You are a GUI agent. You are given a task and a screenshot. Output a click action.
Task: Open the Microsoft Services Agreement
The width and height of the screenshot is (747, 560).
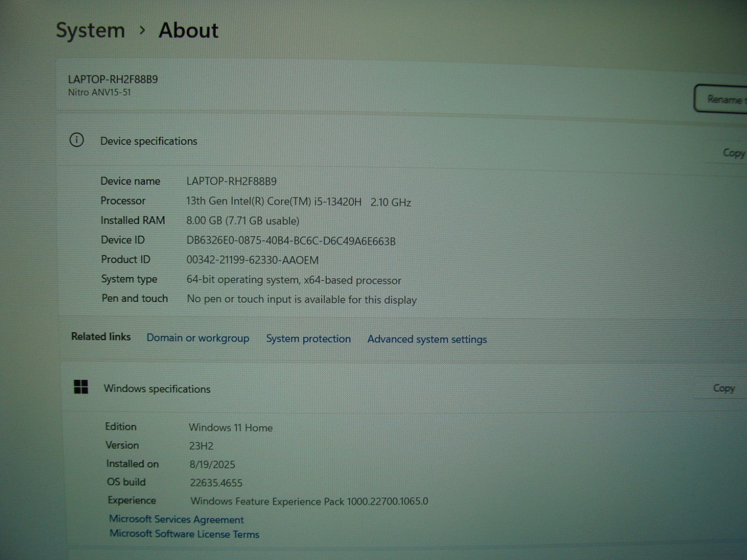(176, 519)
